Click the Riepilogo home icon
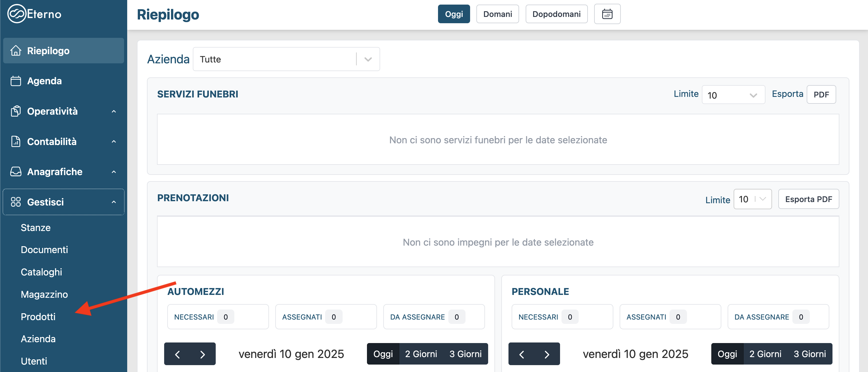This screenshot has width=868, height=372. 16,50
